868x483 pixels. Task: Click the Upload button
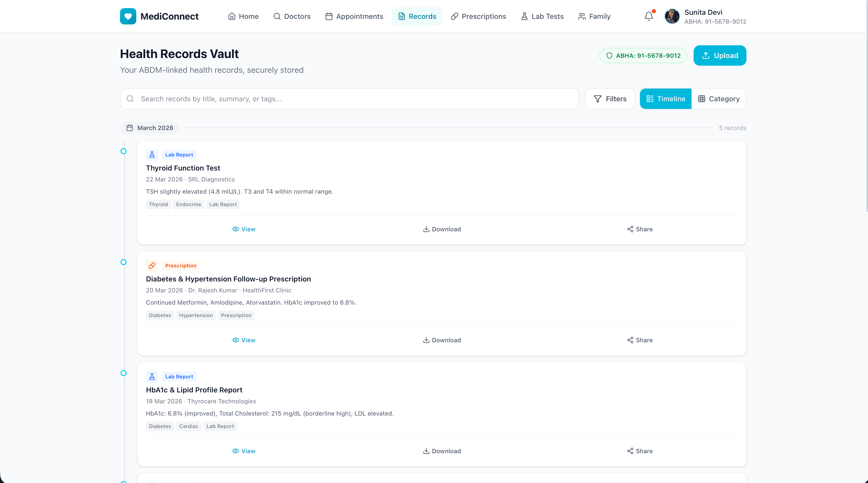point(720,55)
